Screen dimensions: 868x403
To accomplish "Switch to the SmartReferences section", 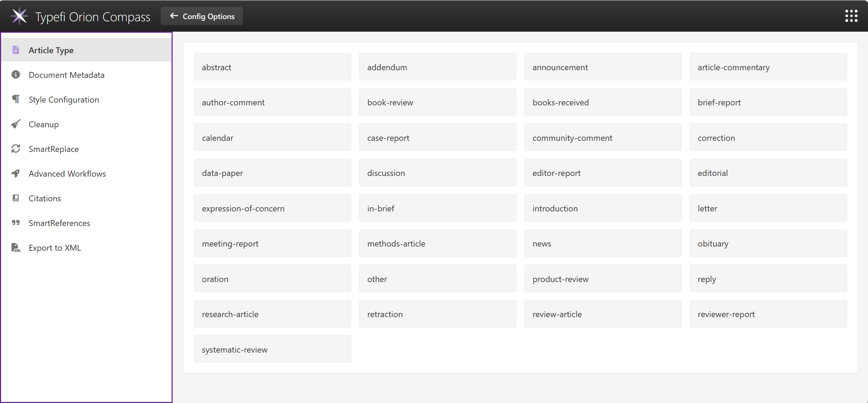I will [x=59, y=223].
